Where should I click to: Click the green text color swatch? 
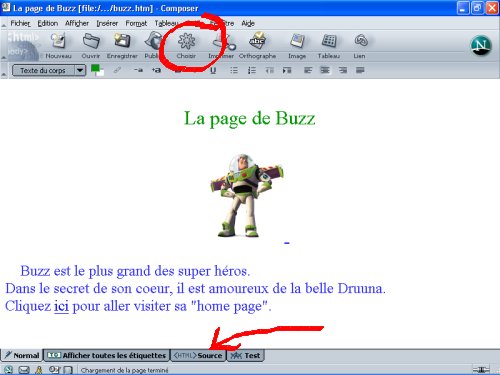[x=95, y=68]
